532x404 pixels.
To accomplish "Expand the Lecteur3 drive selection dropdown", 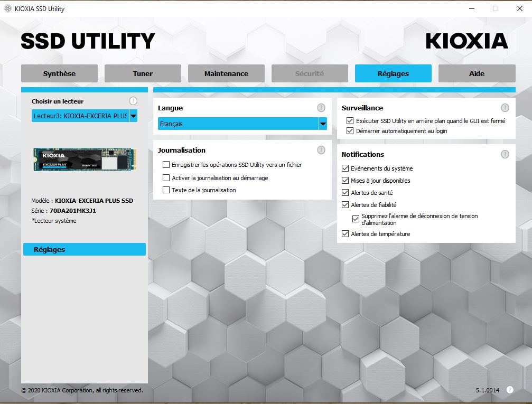I will pyautogui.click(x=133, y=116).
